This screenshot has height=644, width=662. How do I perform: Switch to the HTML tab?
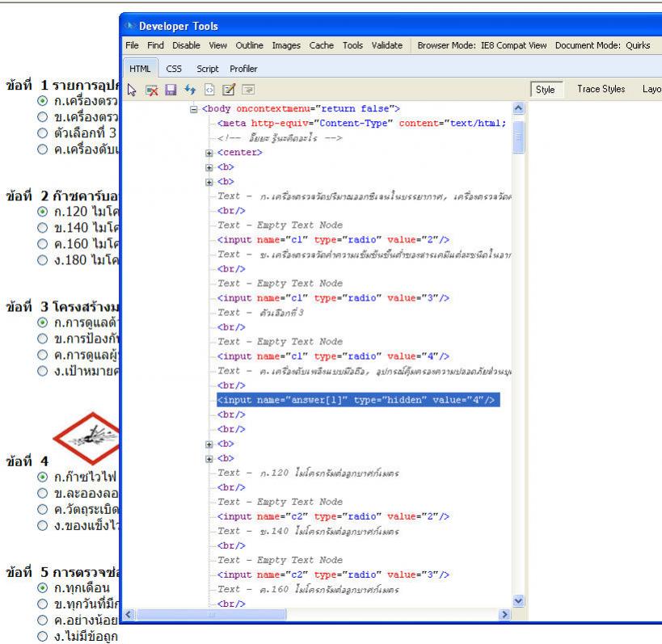(x=140, y=69)
